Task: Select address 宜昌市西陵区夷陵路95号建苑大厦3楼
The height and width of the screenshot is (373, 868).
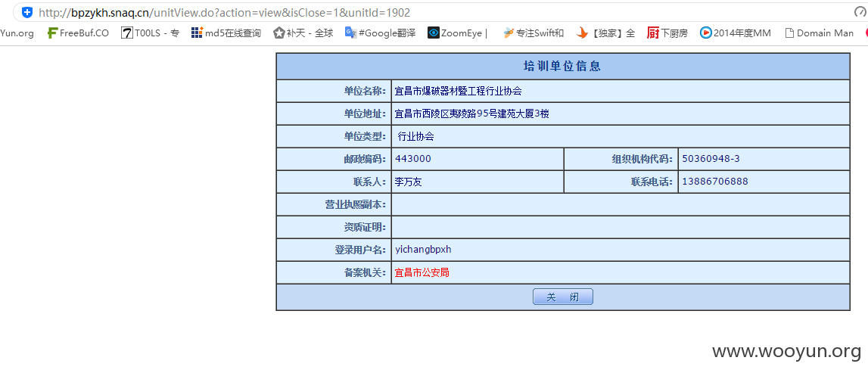Action: point(471,114)
